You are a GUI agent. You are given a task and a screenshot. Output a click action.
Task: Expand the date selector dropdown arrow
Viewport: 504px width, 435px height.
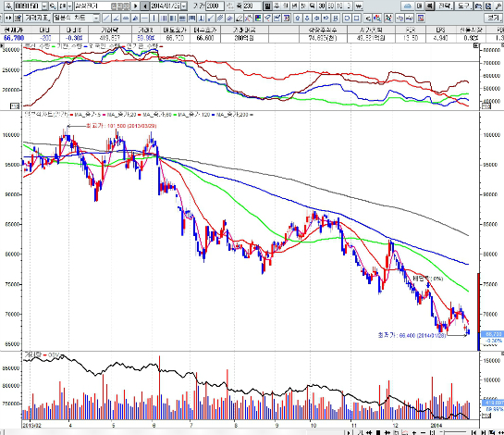click(x=183, y=6)
